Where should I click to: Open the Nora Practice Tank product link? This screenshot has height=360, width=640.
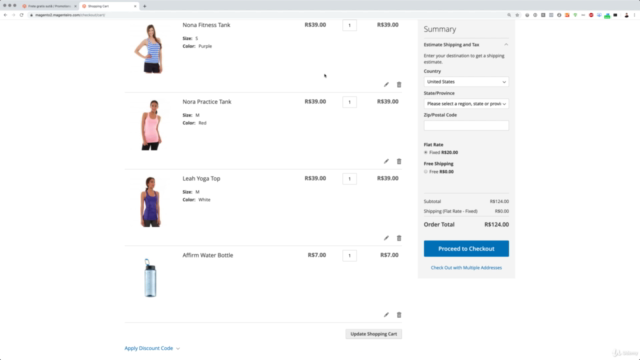tap(207, 102)
